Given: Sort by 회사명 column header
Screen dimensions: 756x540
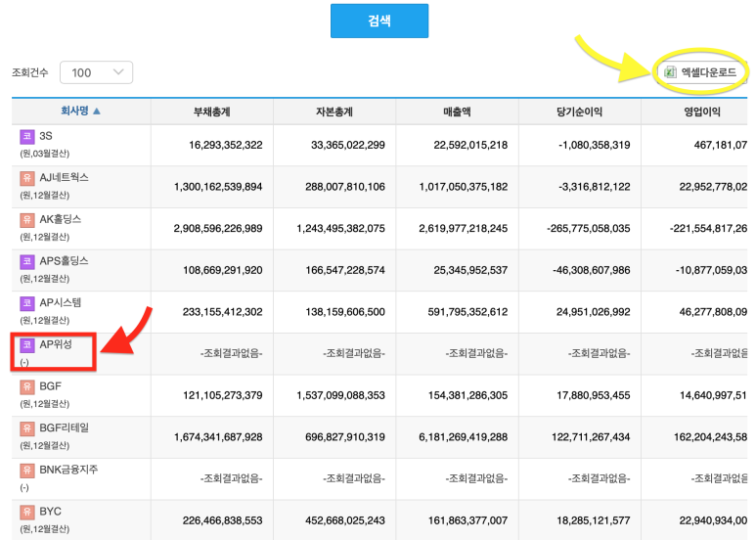Looking at the screenshot, I should click(x=74, y=111).
